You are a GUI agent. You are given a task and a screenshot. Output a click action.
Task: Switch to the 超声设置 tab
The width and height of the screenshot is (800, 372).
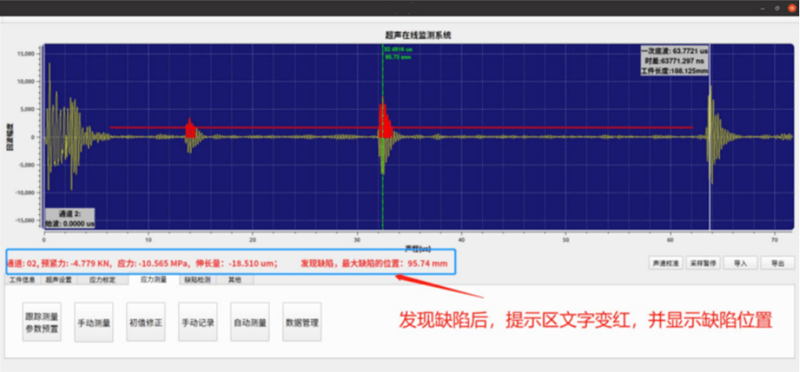tap(59, 280)
